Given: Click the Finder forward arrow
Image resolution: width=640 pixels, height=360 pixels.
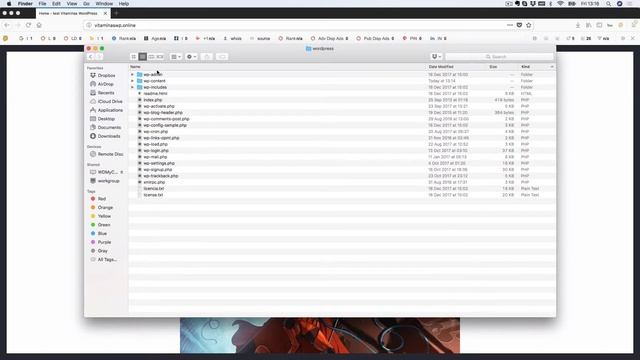Looking at the screenshot, I should [99, 57].
